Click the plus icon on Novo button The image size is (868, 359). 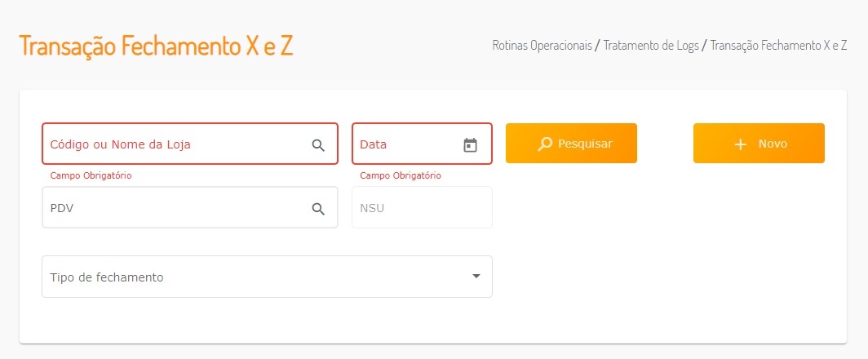tap(740, 144)
